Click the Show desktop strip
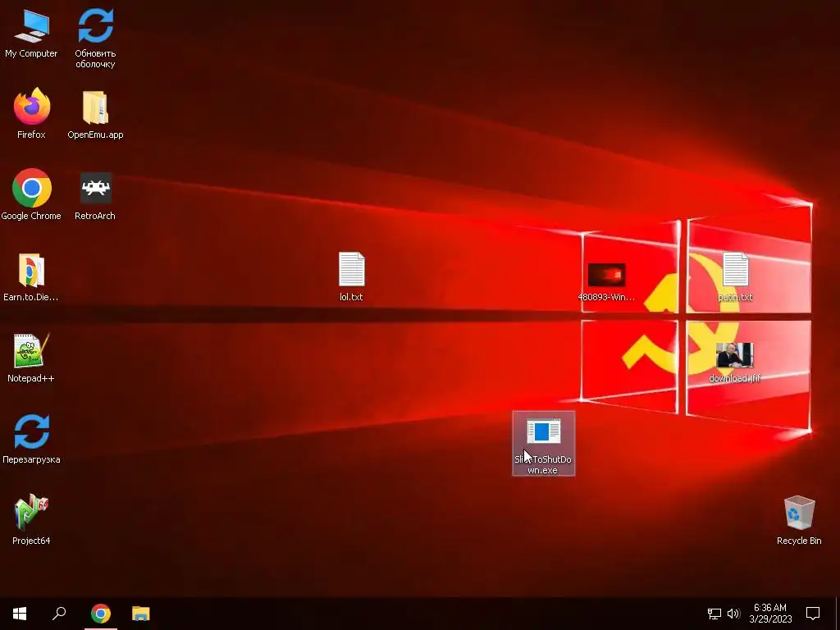 (x=838, y=614)
